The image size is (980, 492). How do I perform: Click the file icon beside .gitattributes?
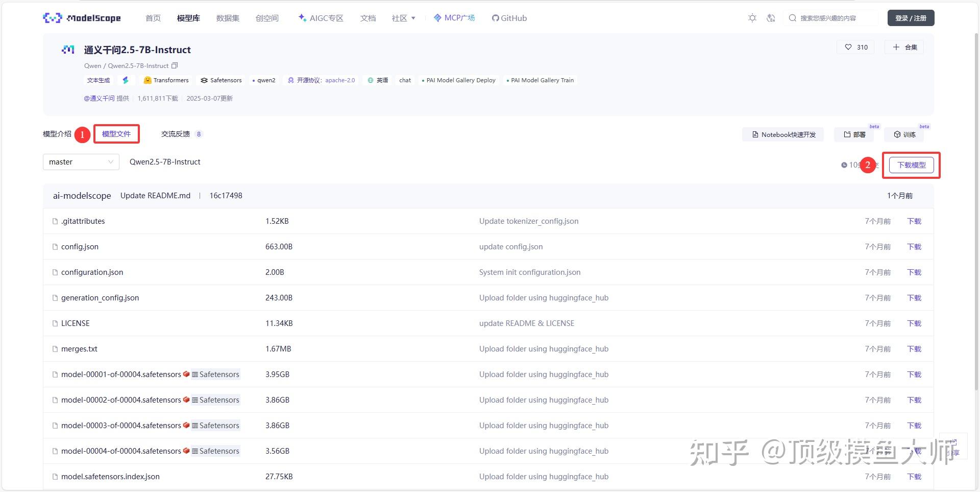pyautogui.click(x=55, y=221)
